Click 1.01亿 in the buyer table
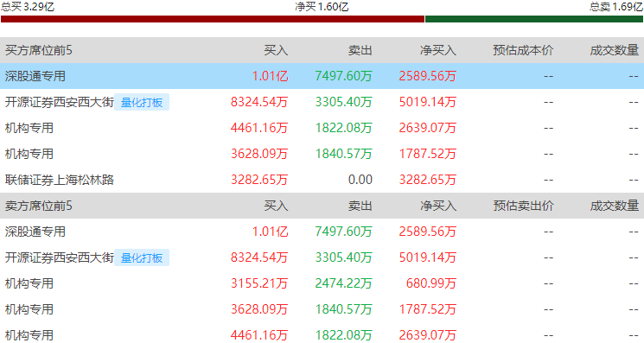This screenshot has height=343, width=644. coord(270,76)
